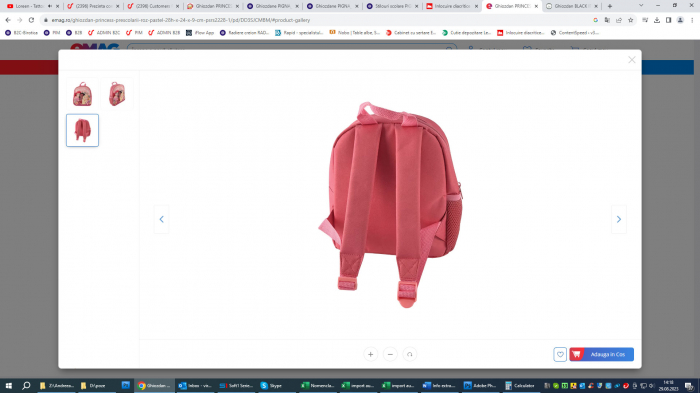Zoom out with the minus button
The height and width of the screenshot is (393, 700).
click(390, 354)
